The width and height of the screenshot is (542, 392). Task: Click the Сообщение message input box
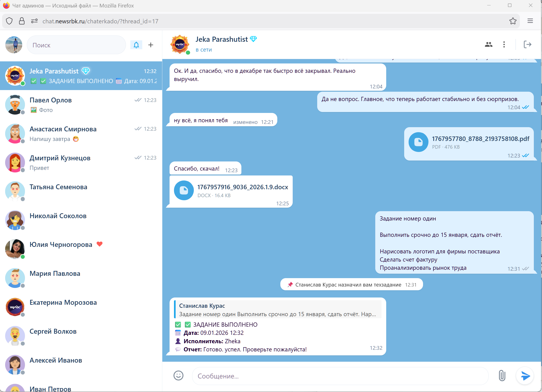point(339,376)
